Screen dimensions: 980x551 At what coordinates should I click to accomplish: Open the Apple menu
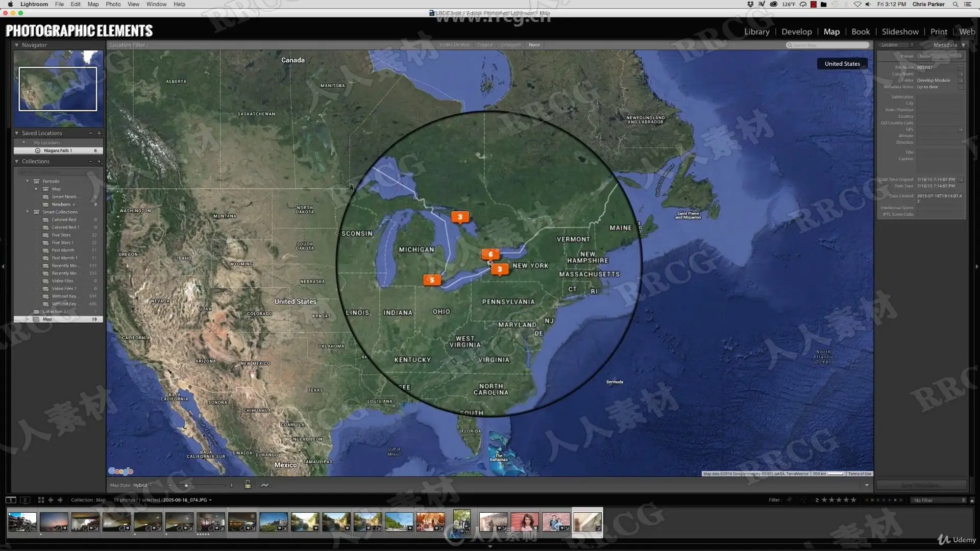point(10,4)
